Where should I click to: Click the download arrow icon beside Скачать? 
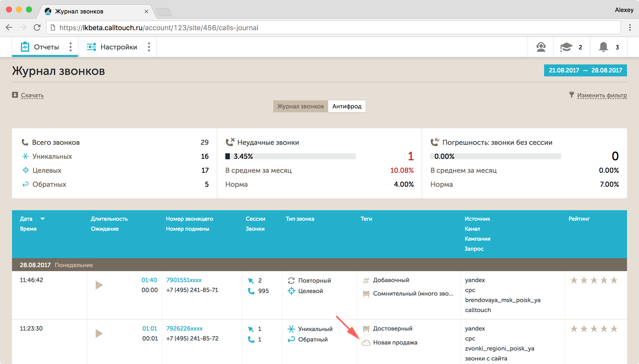point(15,95)
